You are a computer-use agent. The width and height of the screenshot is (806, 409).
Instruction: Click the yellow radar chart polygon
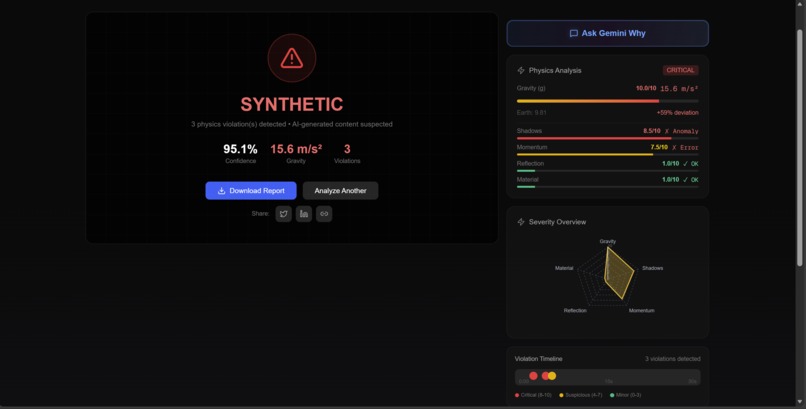point(620,275)
